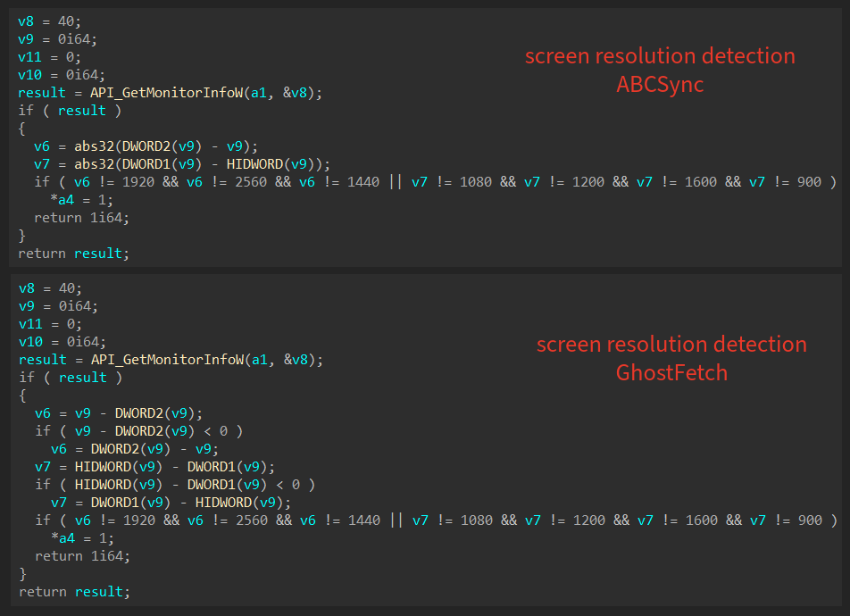
Task: Click line 'if ( HIDWORD(v9) - DWORD1(v9) < 0 )'
Action: [175, 485]
